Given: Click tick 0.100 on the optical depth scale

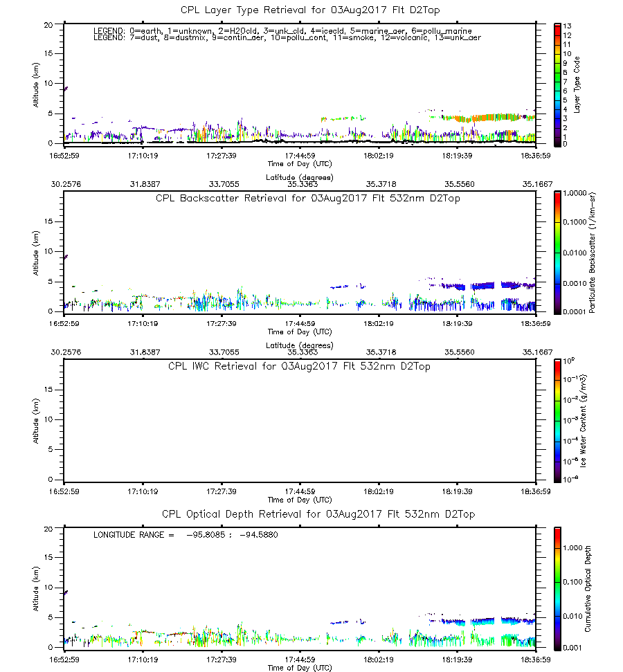Looking at the screenshot, I should (572, 582).
